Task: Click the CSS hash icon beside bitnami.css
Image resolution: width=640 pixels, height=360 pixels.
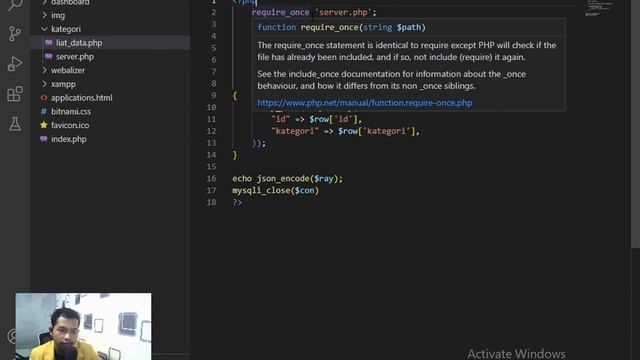Action: click(x=44, y=111)
